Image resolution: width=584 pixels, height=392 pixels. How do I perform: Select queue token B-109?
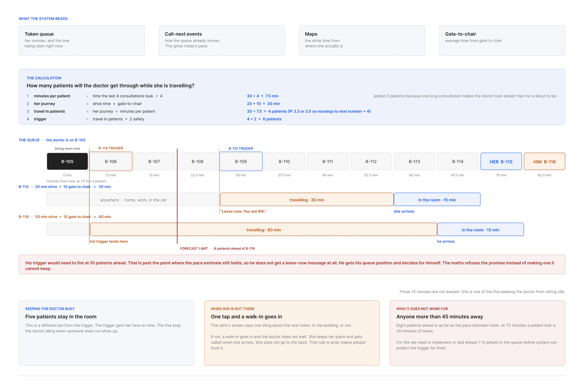coord(241,162)
